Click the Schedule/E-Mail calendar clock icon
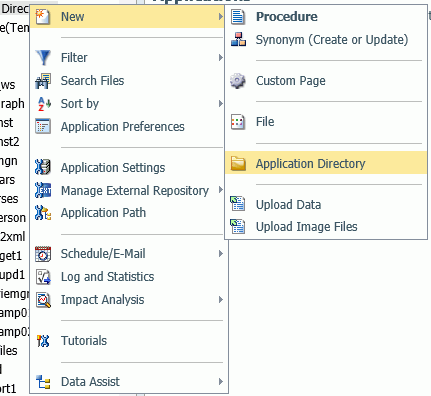The width and height of the screenshot is (431, 396). 43,254
